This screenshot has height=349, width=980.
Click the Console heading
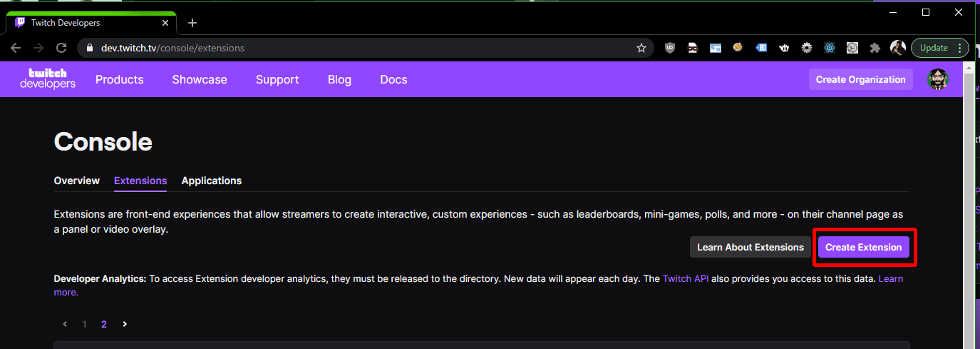[103, 142]
